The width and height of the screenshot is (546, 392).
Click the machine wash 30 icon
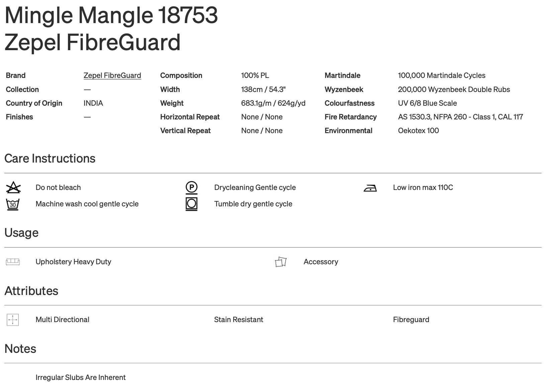coord(13,204)
